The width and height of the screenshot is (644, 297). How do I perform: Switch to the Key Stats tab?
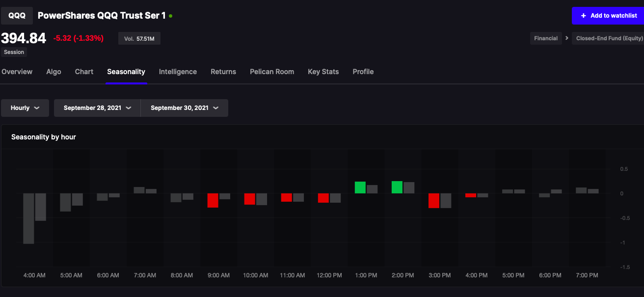pos(323,72)
